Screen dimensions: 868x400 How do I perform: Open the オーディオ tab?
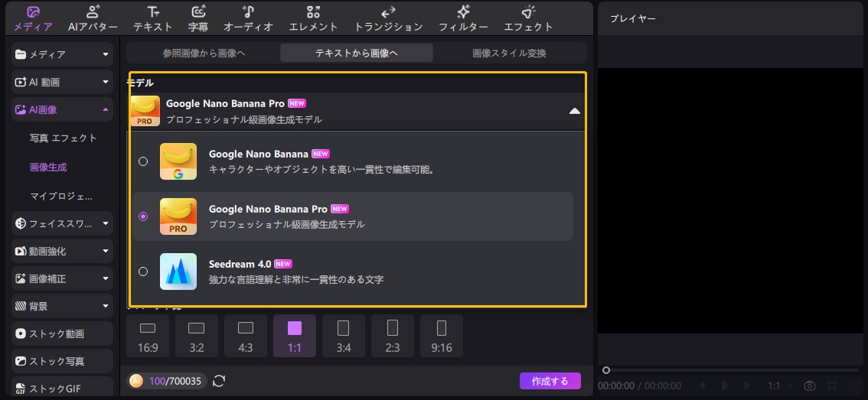click(x=249, y=19)
